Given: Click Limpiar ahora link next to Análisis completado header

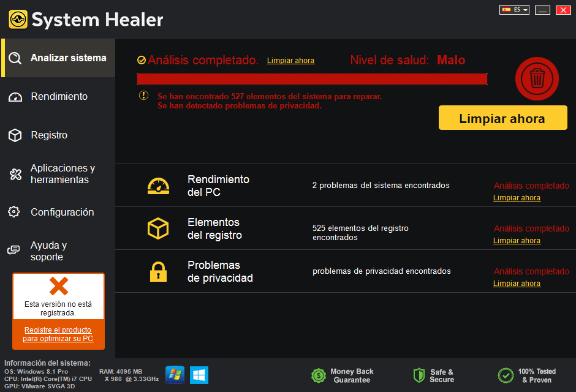Looking at the screenshot, I should click(x=290, y=61).
